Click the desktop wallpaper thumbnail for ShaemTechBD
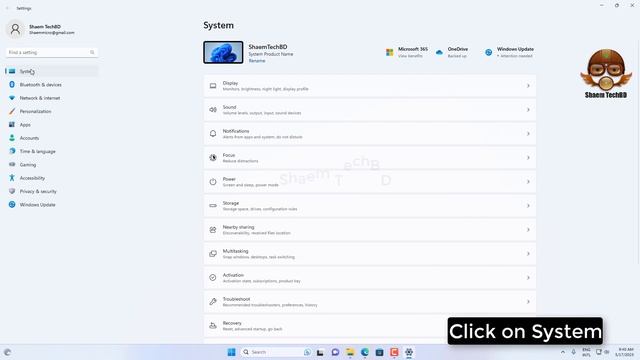Screen dimensions: 640x360 point(223,52)
